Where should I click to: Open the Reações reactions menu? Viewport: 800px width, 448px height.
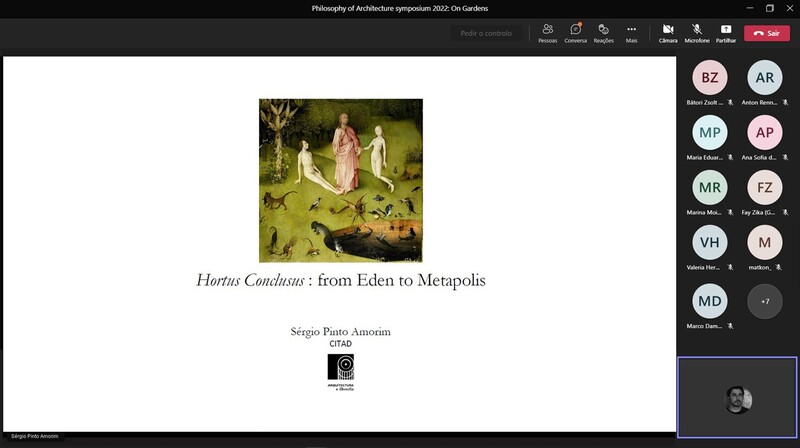(x=604, y=33)
